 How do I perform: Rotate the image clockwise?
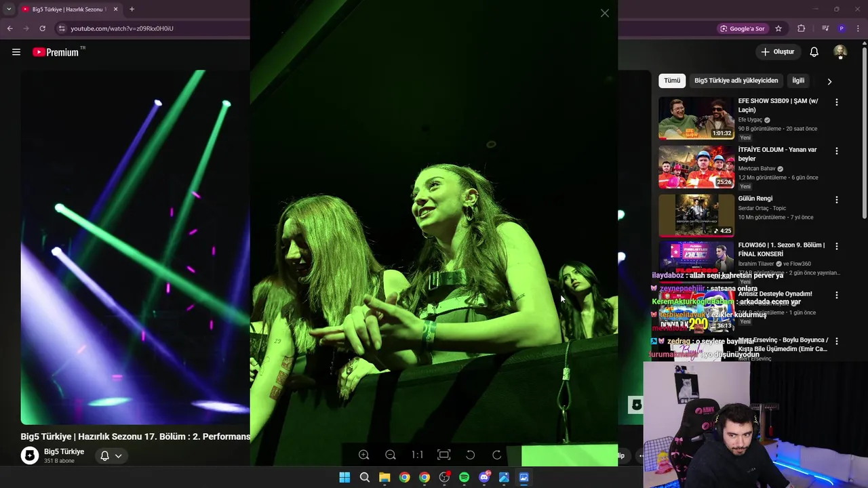(x=496, y=455)
